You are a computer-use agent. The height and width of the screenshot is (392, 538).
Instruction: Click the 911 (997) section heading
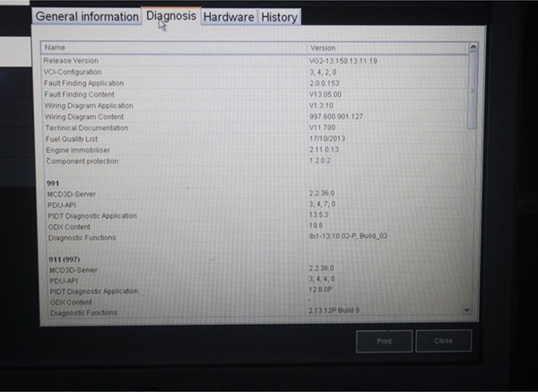[65, 258]
